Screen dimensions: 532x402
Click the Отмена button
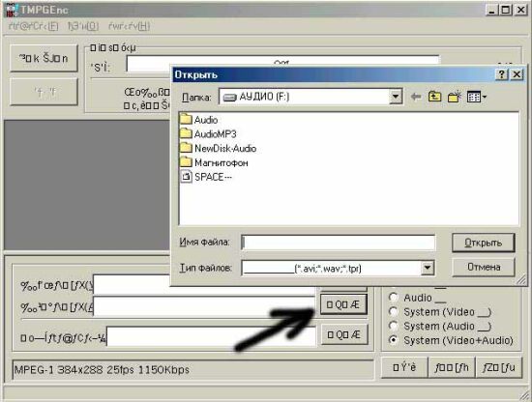click(x=484, y=267)
